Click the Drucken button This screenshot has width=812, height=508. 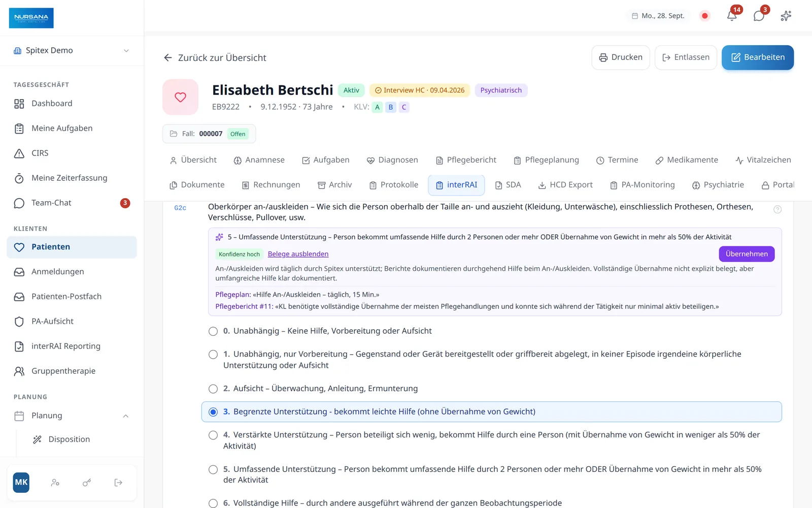(x=621, y=57)
